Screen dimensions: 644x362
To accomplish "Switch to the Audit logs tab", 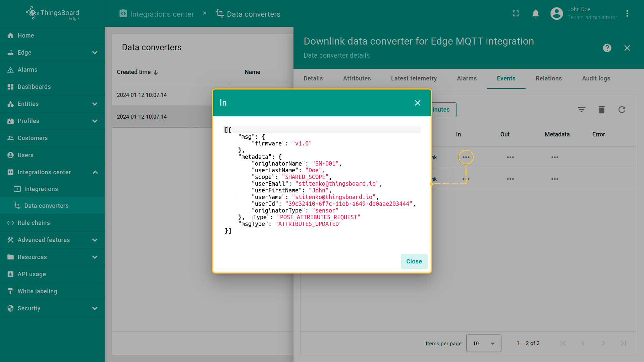I will 596,78.
